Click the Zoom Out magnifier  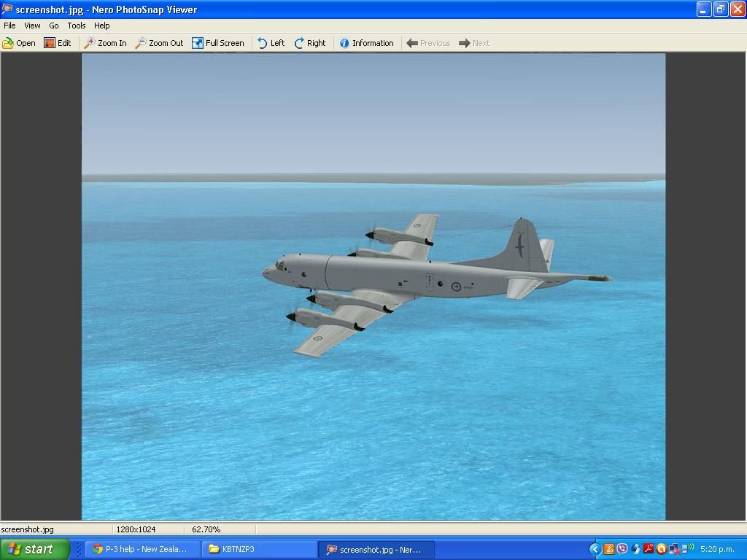pyautogui.click(x=159, y=43)
